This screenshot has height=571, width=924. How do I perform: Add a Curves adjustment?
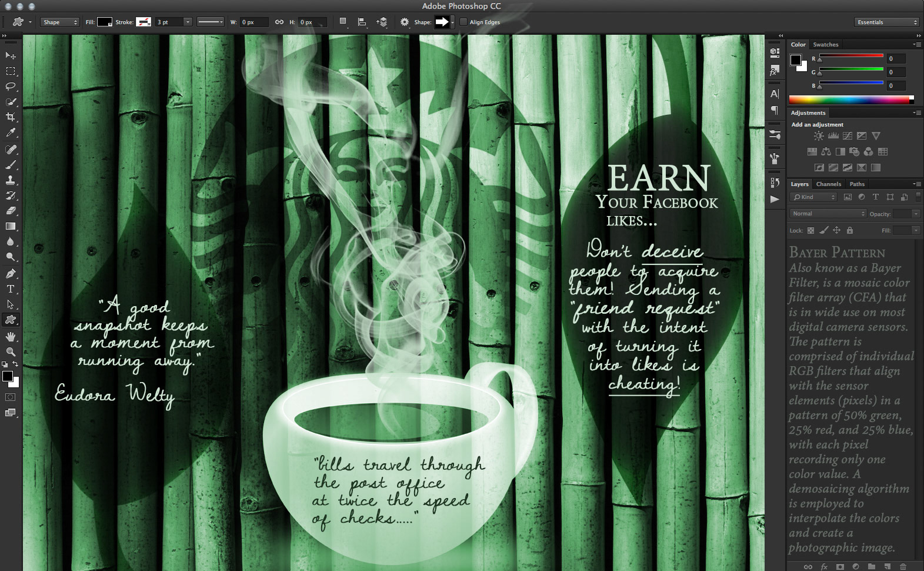(x=848, y=136)
